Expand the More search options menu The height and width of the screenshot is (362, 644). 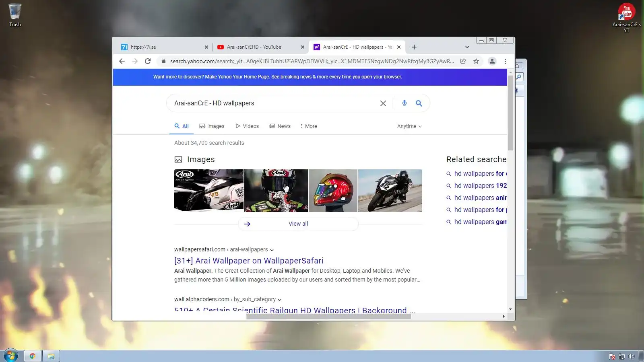(309, 126)
